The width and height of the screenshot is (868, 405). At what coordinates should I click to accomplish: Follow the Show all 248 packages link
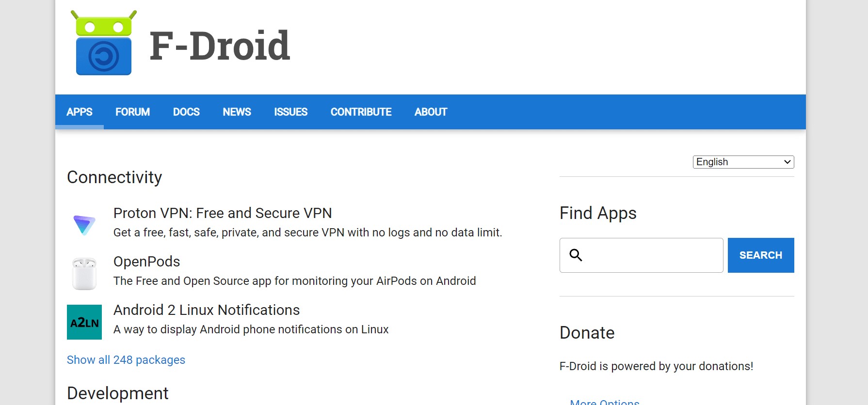pos(126,360)
